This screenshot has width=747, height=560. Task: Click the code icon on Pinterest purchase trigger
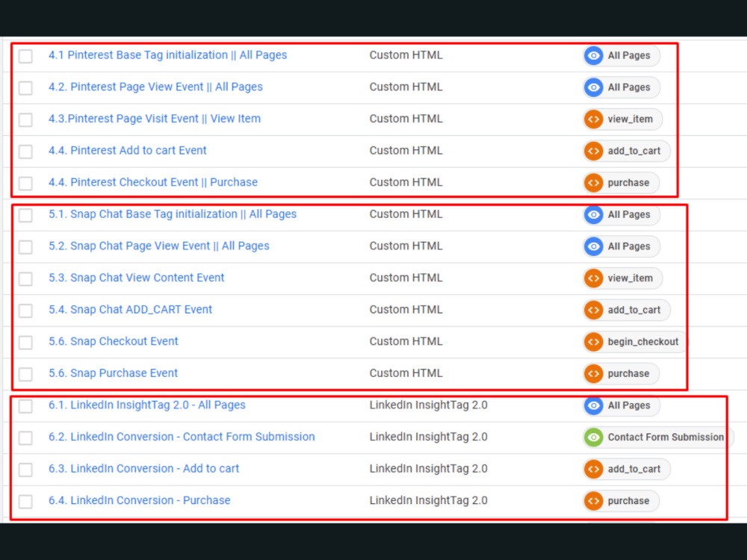593,182
